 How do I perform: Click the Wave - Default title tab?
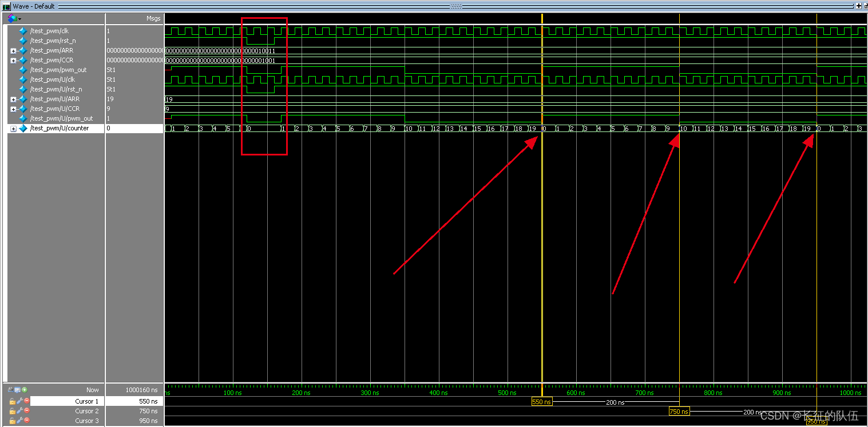34,6
